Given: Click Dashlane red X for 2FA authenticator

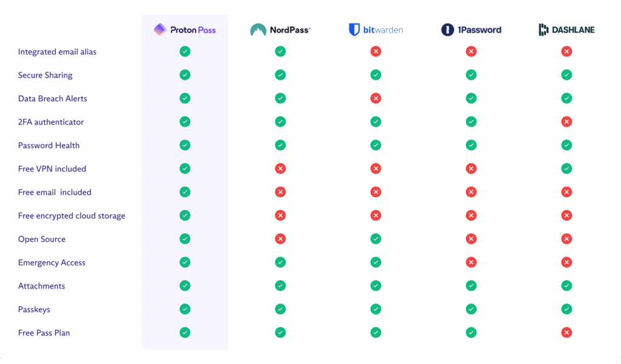Looking at the screenshot, I should point(567,122).
